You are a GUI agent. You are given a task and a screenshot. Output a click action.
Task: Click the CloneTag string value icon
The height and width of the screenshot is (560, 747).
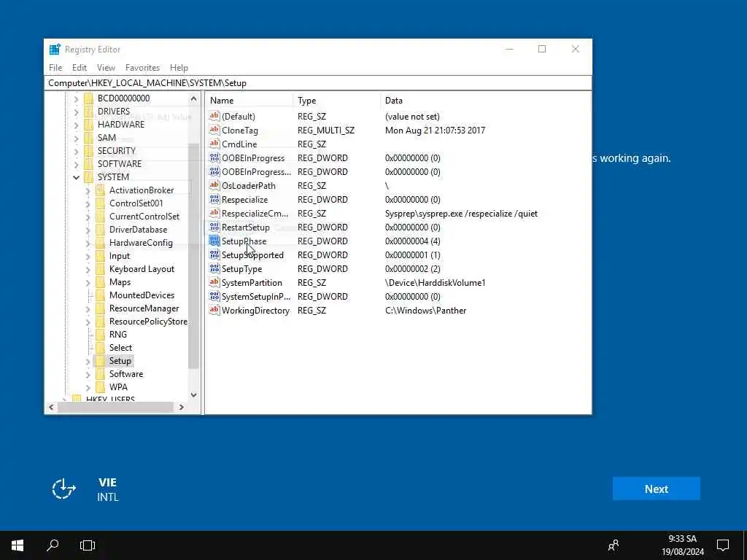coord(214,130)
